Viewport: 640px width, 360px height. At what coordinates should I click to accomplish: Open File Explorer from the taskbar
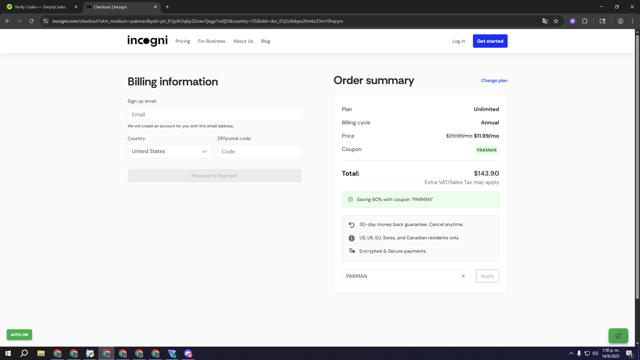pos(41,353)
